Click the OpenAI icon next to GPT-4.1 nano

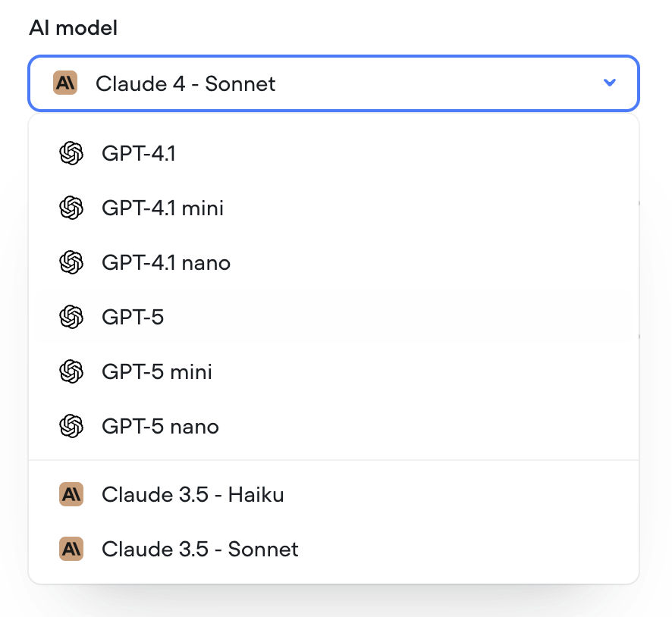click(x=71, y=262)
